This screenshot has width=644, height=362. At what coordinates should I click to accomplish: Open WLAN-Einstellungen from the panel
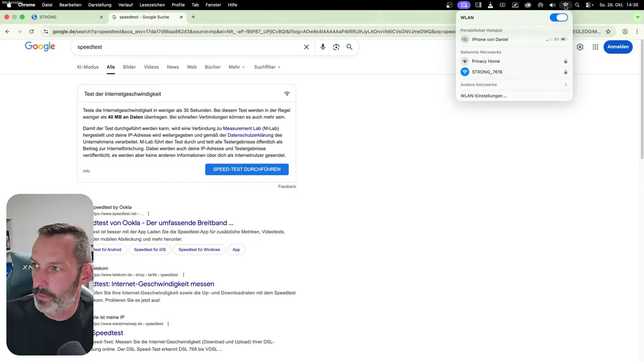pos(484,96)
